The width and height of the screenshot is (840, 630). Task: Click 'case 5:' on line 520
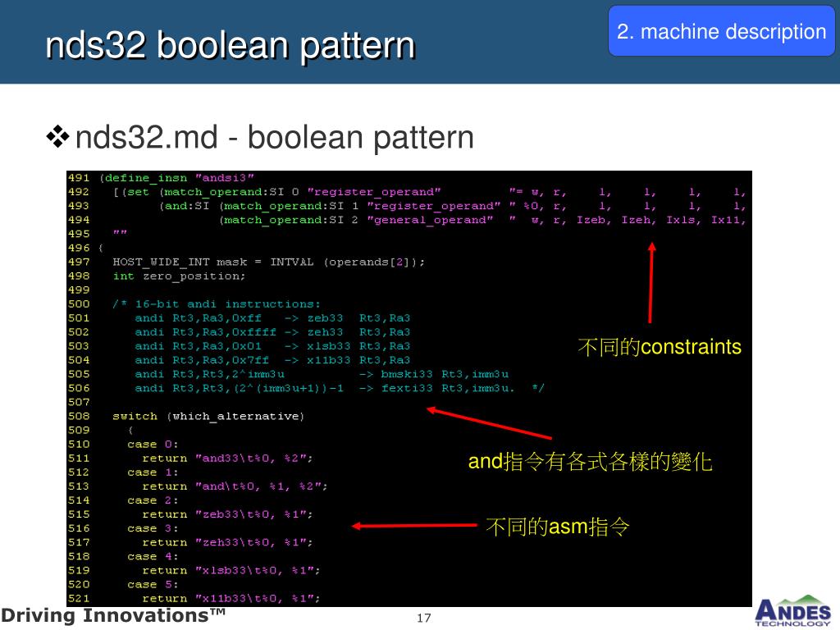(153, 584)
